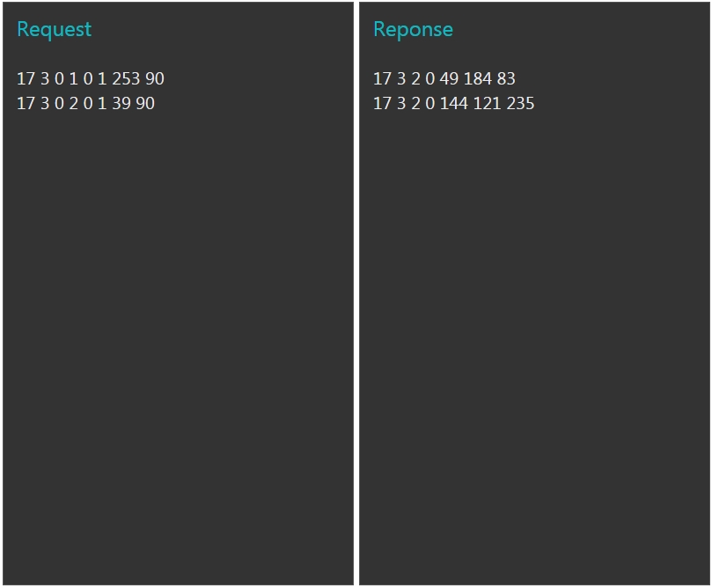The image size is (712, 588).
Task: Click leading 17 of second response line
Action: (382, 104)
